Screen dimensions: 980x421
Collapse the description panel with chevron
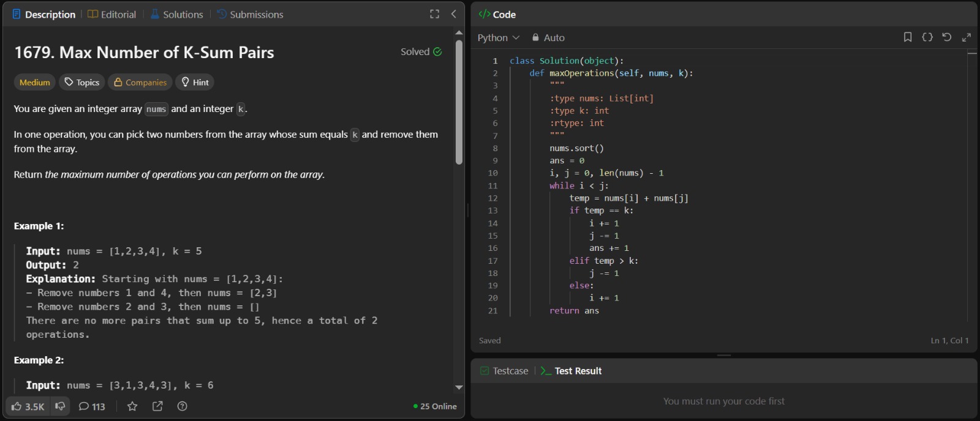[x=454, y=14]
